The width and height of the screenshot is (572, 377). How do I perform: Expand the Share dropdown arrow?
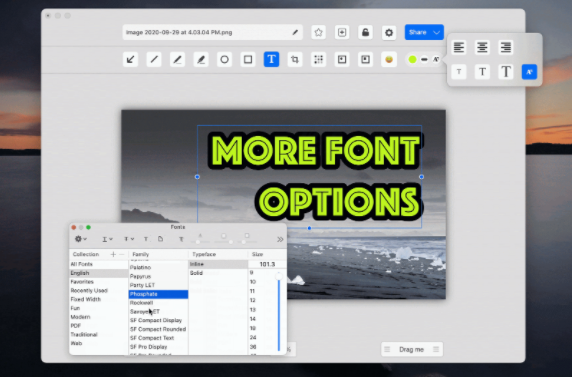click(x=437, y=32)
